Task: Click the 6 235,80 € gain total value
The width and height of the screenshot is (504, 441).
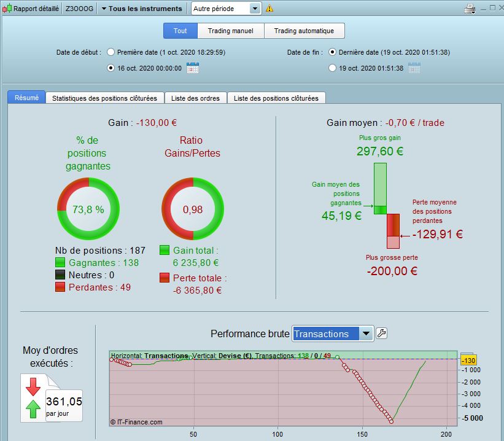Action: (196, 262)
